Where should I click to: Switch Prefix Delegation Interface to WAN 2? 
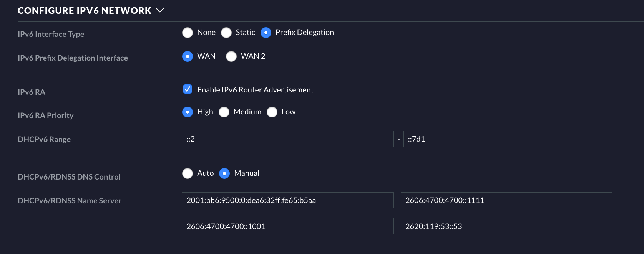(231, 56)
